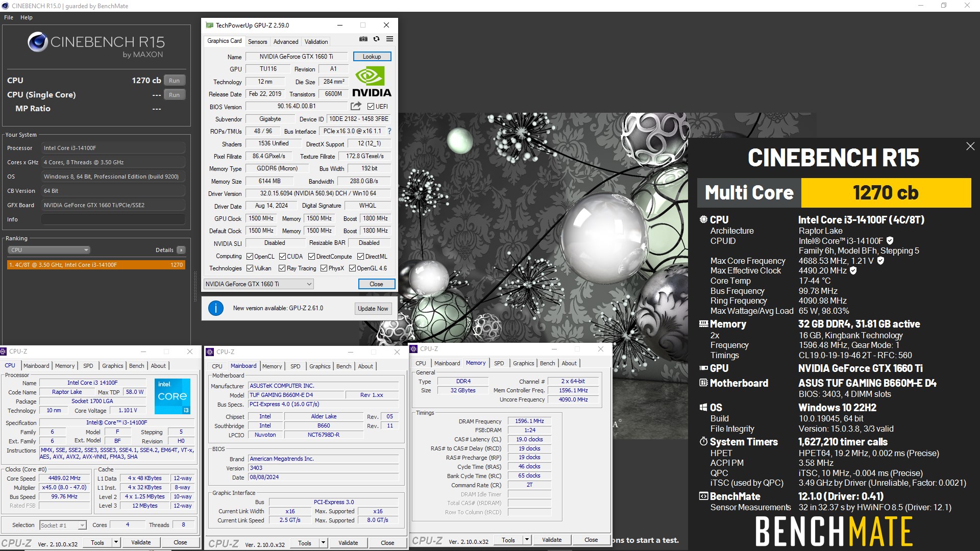Open the Socket #1 selection dropdown
The width and height of the screenshot is (980, 551).
pyautogui.click(x=63, y=525)
